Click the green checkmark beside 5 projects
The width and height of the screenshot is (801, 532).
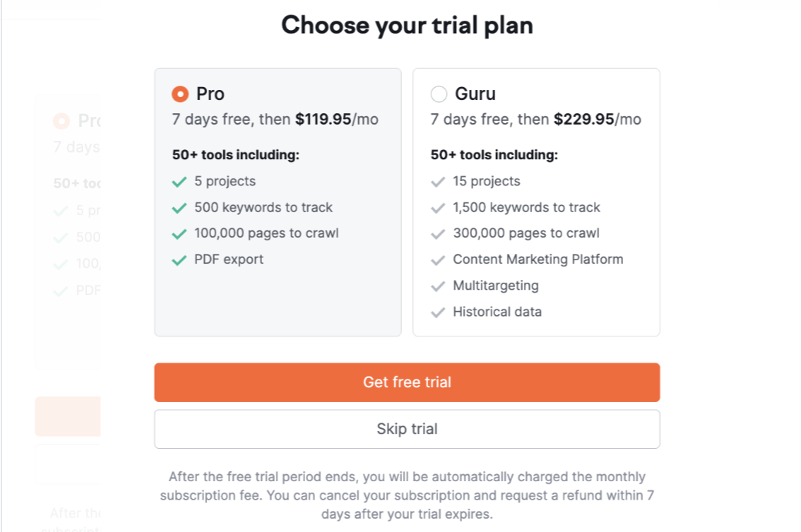(x=179, y=182)
